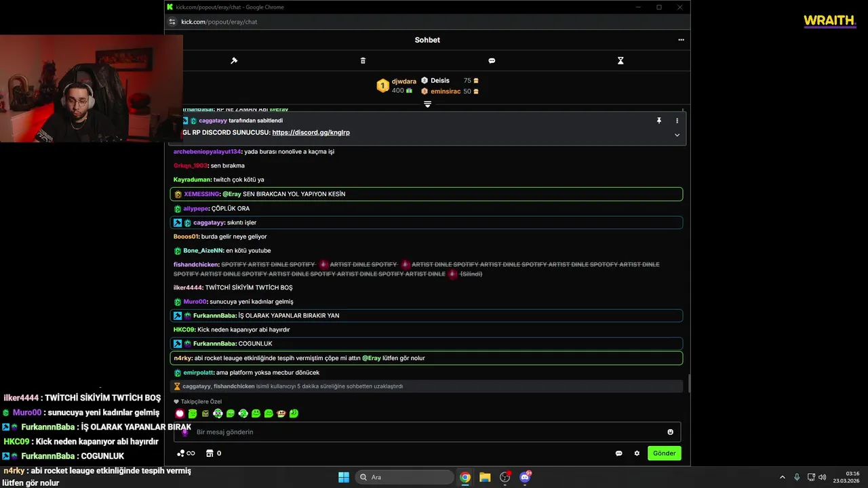Select the third follower emote
This screenshot has height=488, width=868.
click(x=205, y=413)
